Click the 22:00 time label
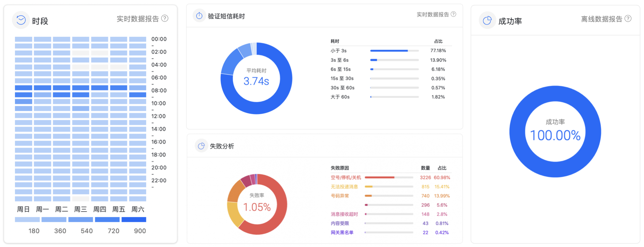The height and width of the screenshot is (247, 644). pyautogui.click(x=159, y=181)
